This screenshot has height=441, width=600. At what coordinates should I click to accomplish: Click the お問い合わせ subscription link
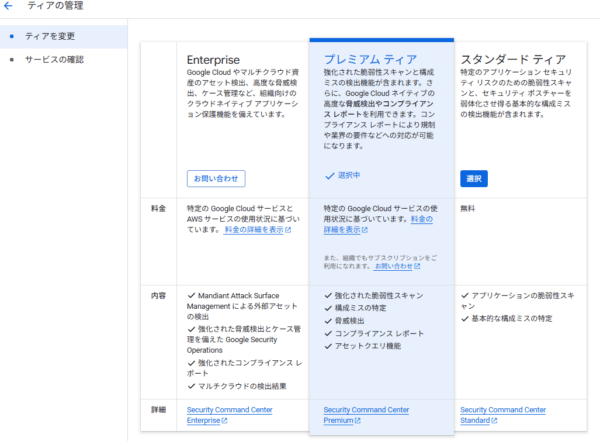[x=393, y=266]
